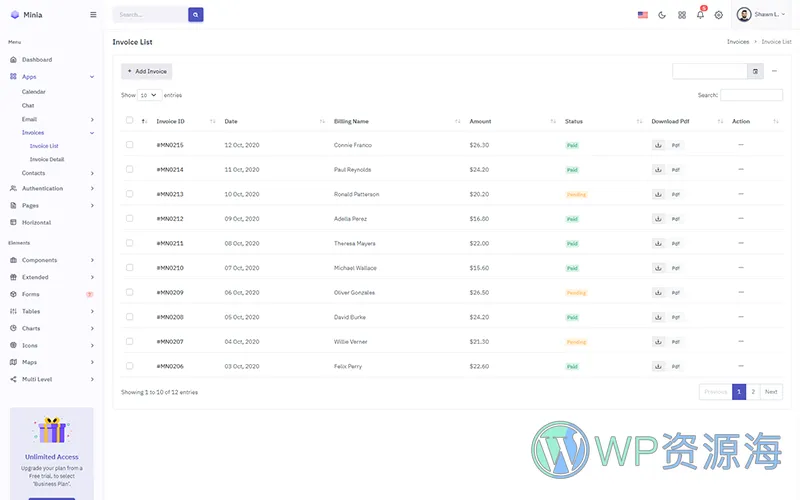Open the US flag language selector
The width and height of the screenshot is (800, 500).
(642, 15)
